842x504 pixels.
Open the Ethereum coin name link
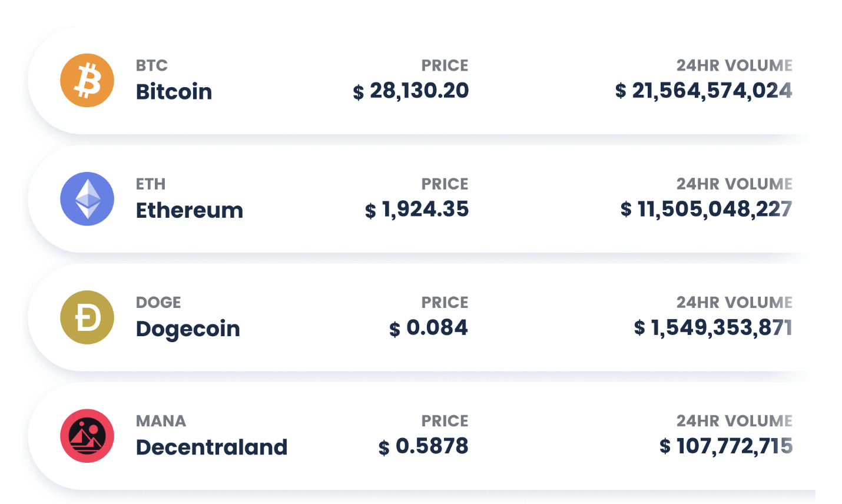[x=190, y=210]
